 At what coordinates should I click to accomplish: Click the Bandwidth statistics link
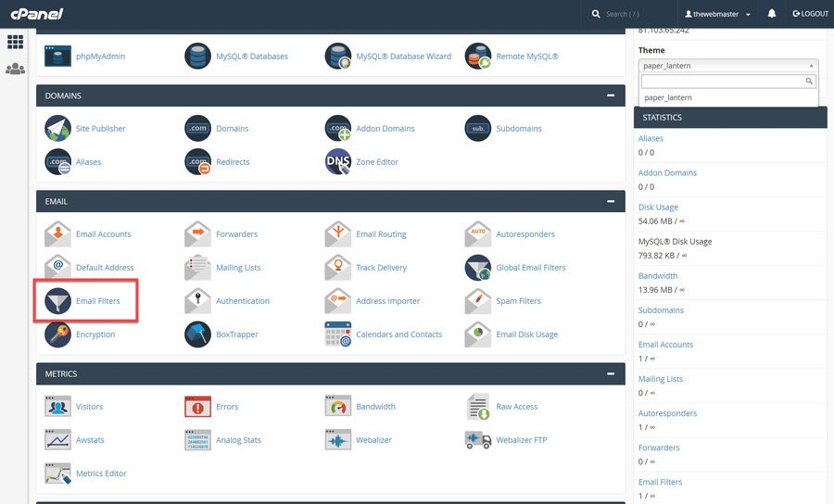pyautogui.click(x=657, y=275)
